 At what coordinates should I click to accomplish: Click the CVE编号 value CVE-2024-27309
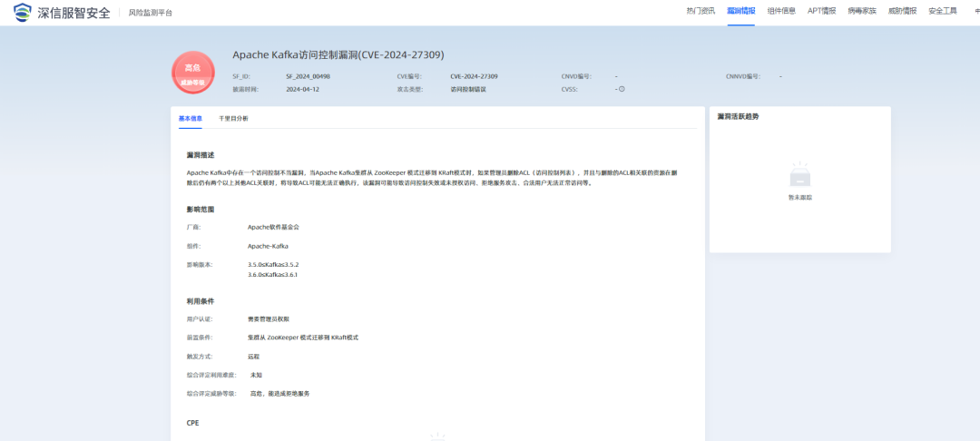[474, 76]
